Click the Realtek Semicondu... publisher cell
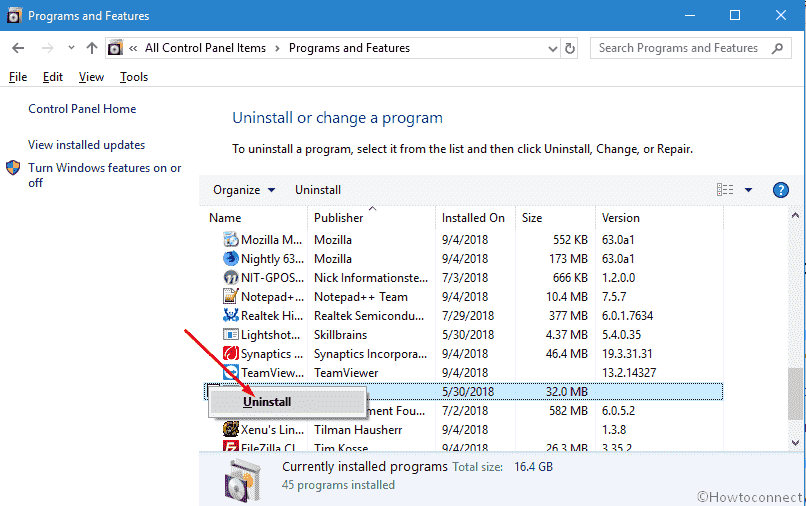Viewport: 806px width, 506px height. click(x=369, y=316)
